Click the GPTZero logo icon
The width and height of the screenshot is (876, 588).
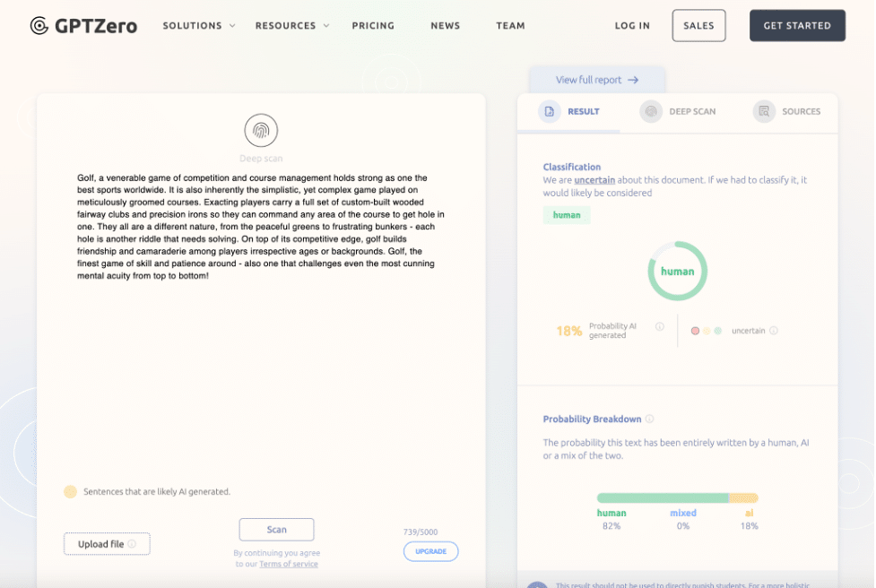tap(38, 25)
